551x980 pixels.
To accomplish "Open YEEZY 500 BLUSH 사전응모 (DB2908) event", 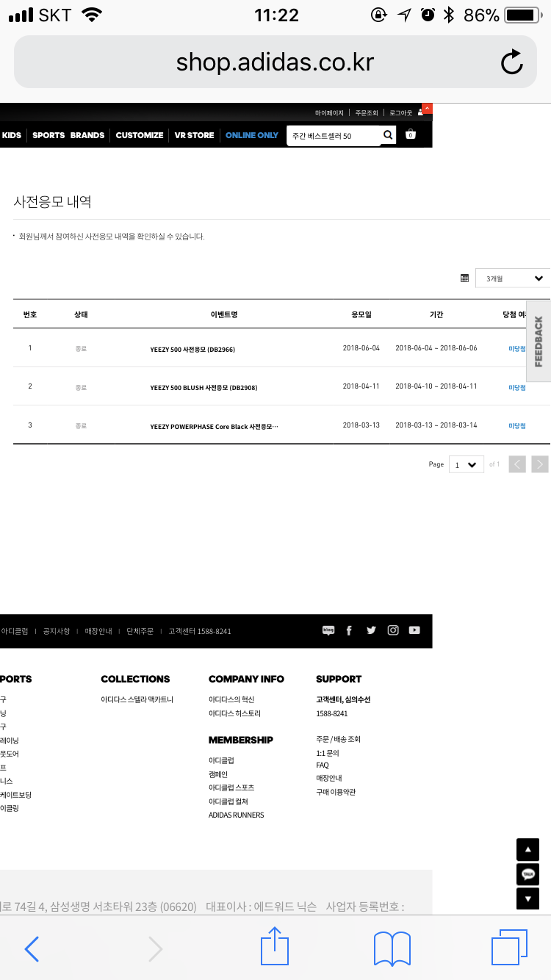I will 204,387.
